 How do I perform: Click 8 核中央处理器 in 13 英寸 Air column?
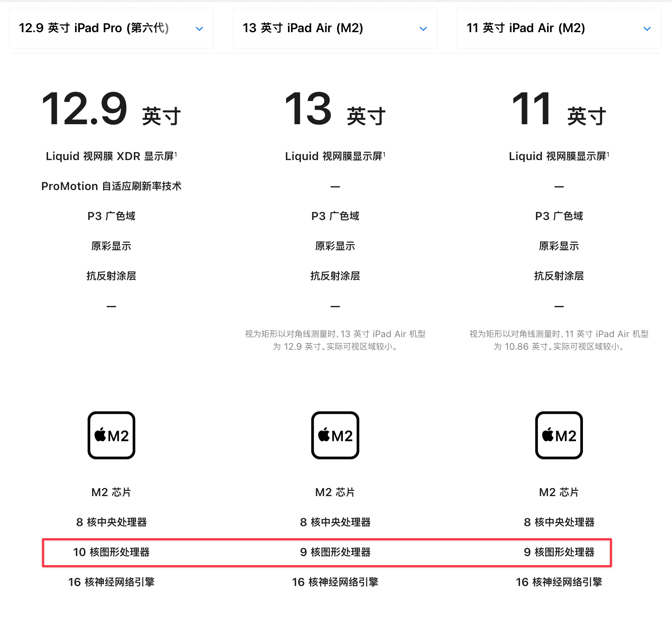[x=335, y=522]
